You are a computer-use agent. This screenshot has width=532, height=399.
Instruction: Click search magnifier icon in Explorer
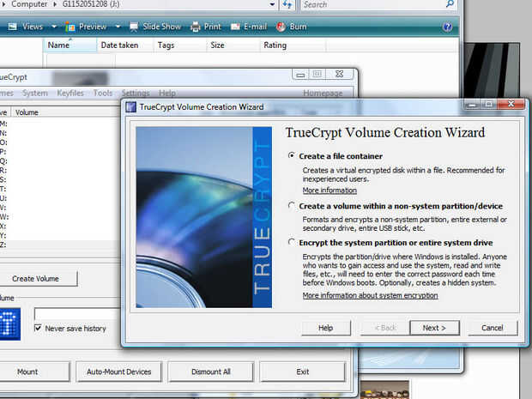click(x=450, y=4)
